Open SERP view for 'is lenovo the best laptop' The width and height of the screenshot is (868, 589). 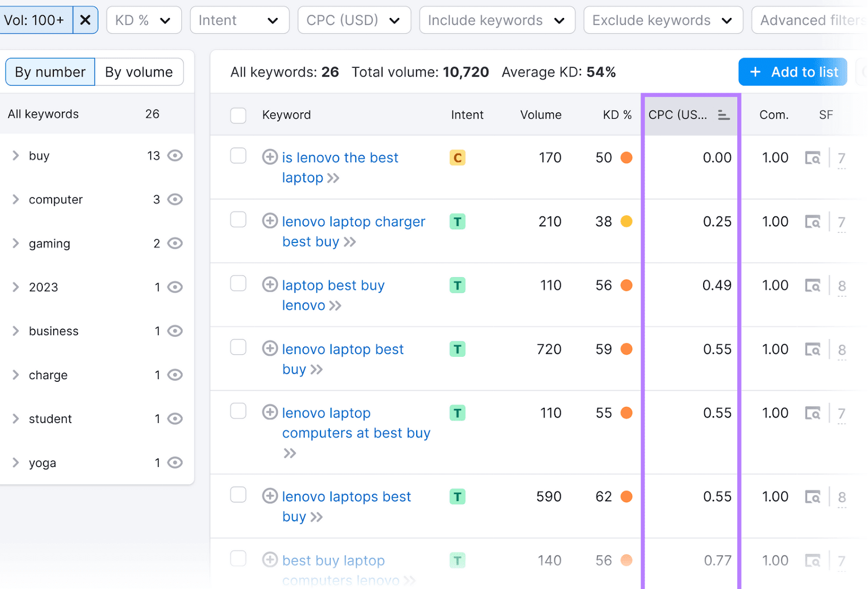813,158
